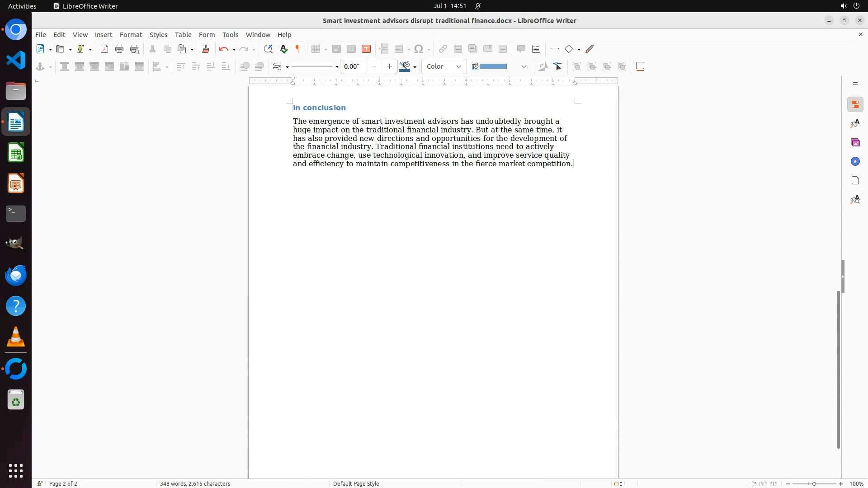Click word count in status bar
The height and width of the screenshot is (488, 868).
coord(195,483)
